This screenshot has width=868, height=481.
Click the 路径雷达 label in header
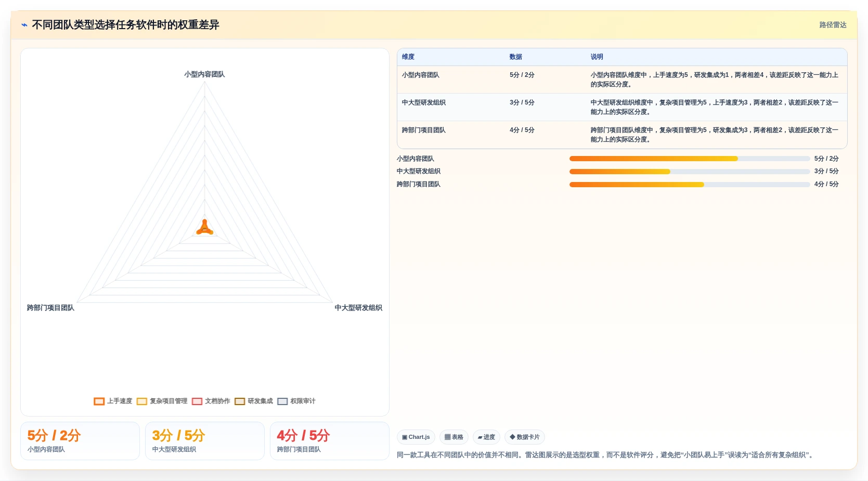[833, 25]
